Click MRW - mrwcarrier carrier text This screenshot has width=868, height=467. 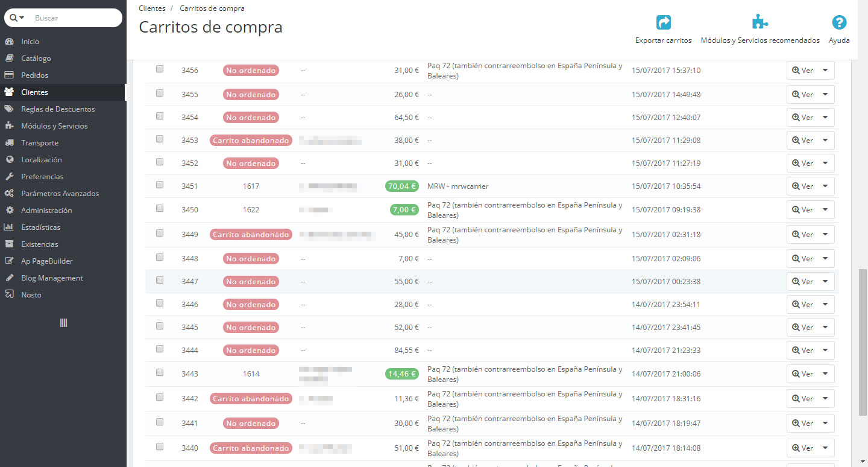[458, 186]
